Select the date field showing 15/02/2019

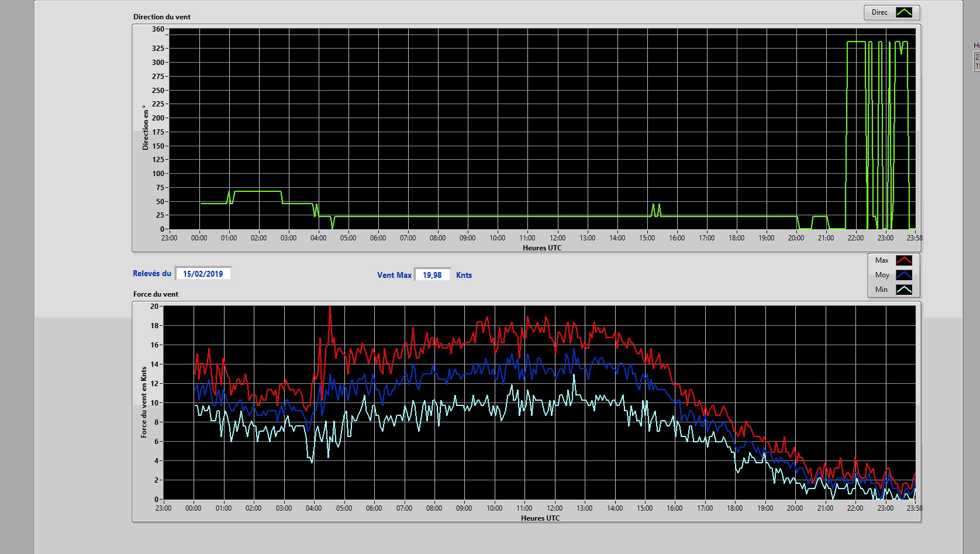tap(203, 274)
